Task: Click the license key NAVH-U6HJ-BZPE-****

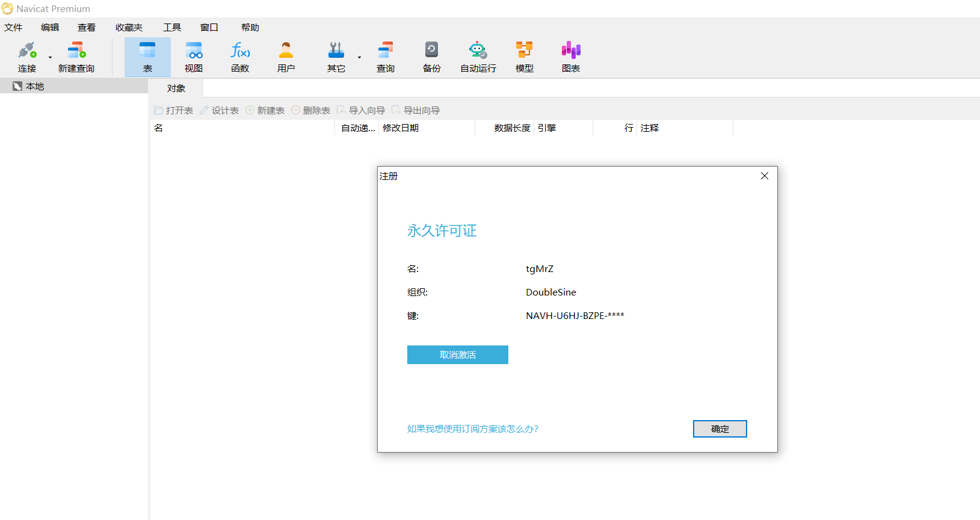Action: coord(575,316)
